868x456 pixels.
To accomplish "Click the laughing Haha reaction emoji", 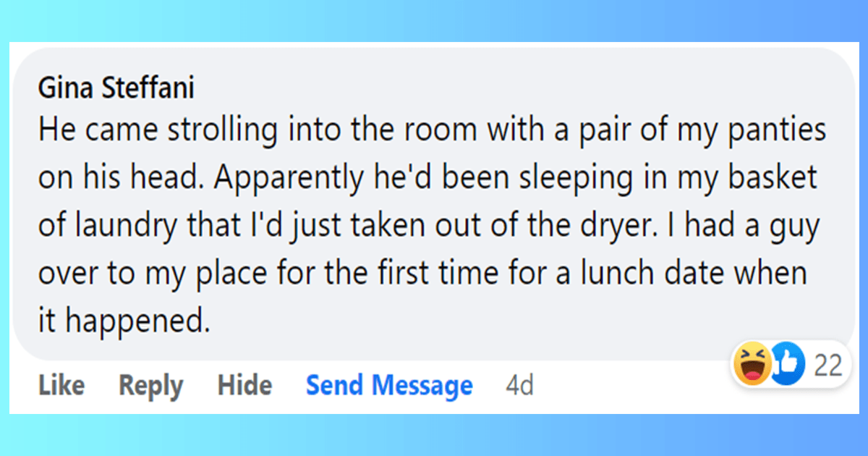I will pyautogui.click(x=752, y=365).
